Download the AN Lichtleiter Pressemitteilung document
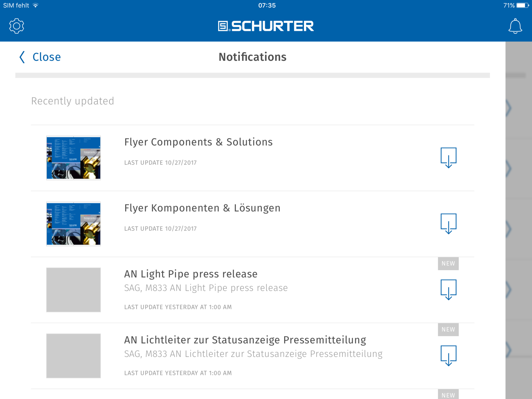Viewport: 532px width, 399px height. point(448,356)
